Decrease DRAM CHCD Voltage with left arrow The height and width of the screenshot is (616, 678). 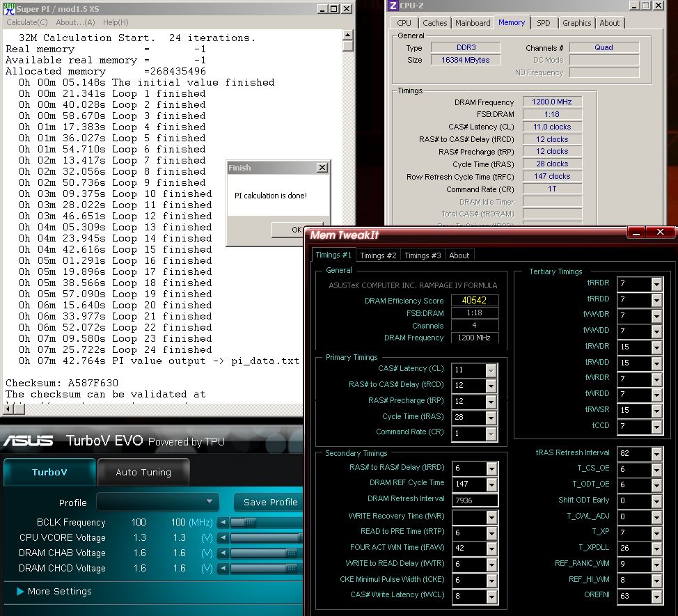(223, 568)
